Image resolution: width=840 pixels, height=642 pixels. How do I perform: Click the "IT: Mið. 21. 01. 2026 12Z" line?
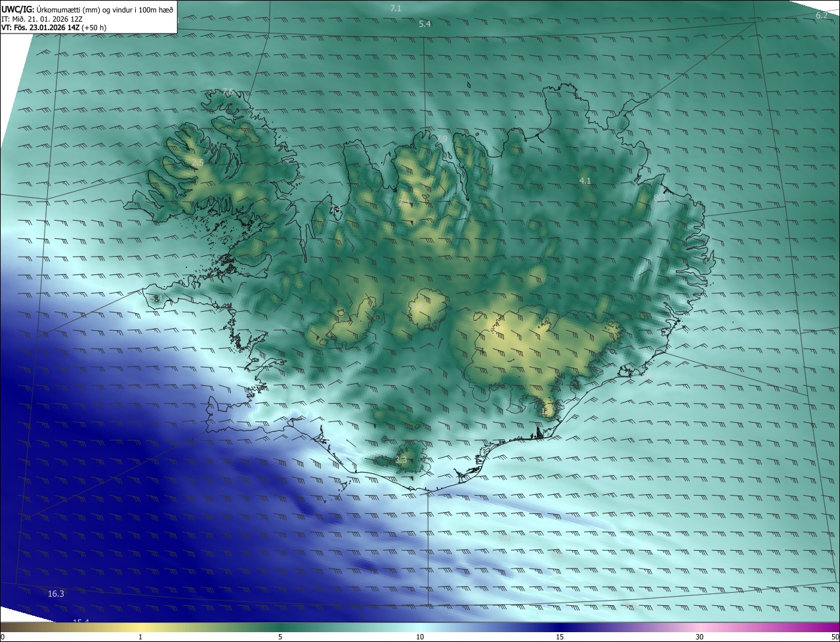click(42, 18)
